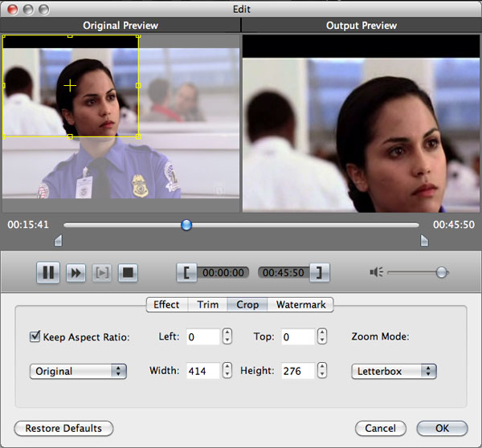Viewport: 482px width, 448px height.
Task: Click the fast forward button
Action: pyautogui.click(x=76, y=273)
